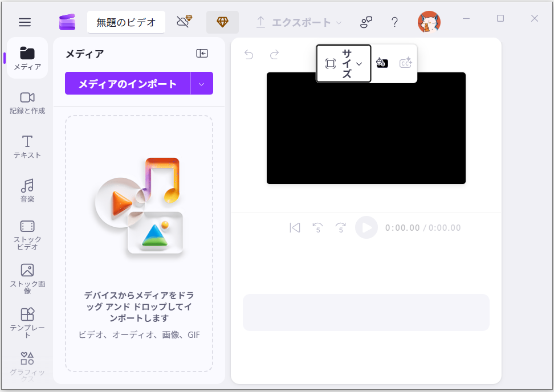Click the premium diamond upgrade icon
The height and width of the screenshot is (392, 554).
coord(222,22)
